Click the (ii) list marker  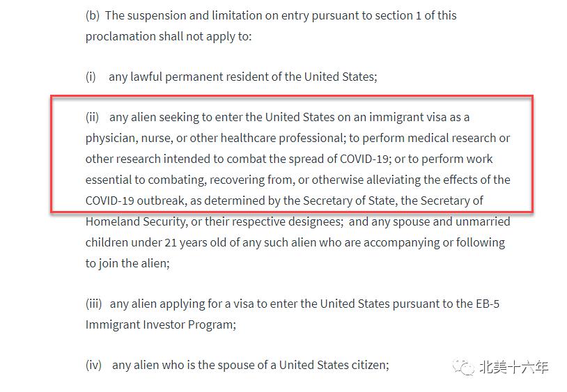point(92,118)
